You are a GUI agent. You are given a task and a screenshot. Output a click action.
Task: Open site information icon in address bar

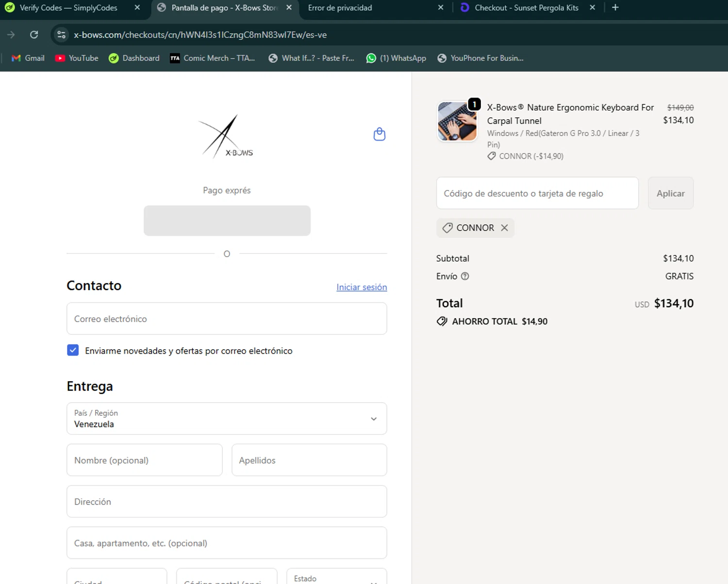click(61, 34)
